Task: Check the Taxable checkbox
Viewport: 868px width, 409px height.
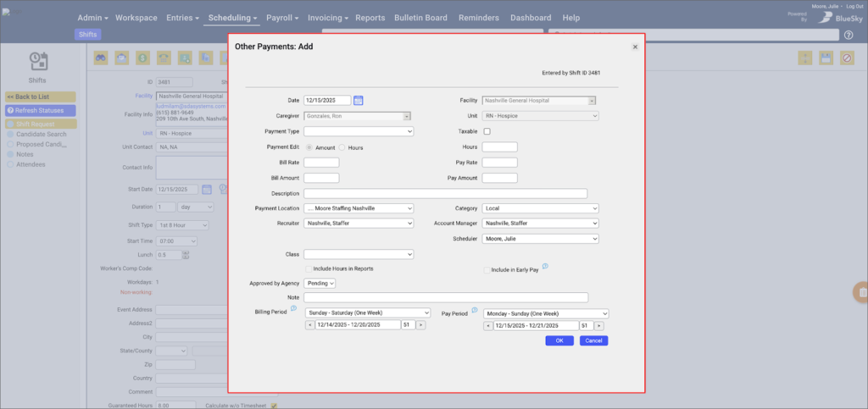Action: tap(487, 131)
